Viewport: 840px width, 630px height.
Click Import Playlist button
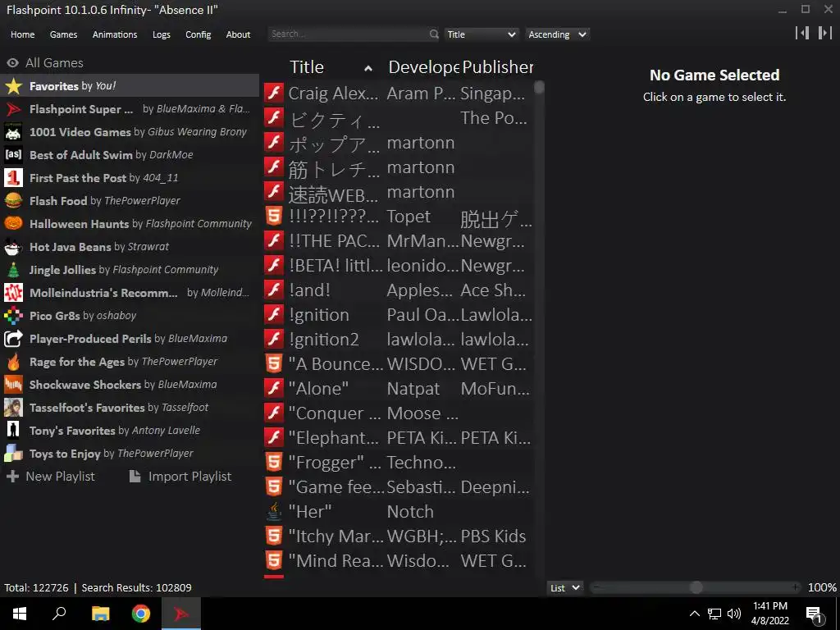point(180,477)
